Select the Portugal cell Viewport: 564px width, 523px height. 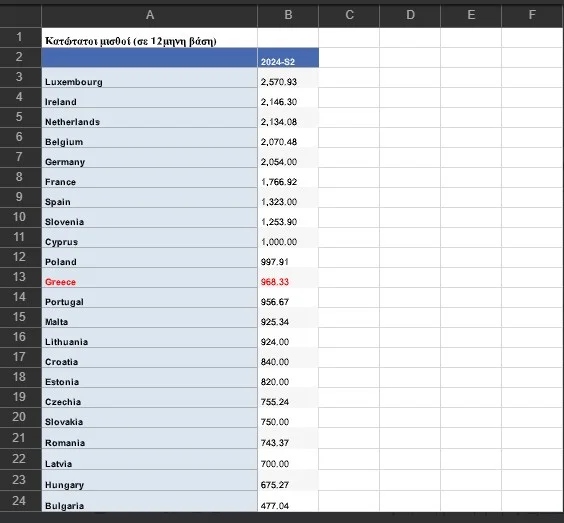click(x=150, y=298)
